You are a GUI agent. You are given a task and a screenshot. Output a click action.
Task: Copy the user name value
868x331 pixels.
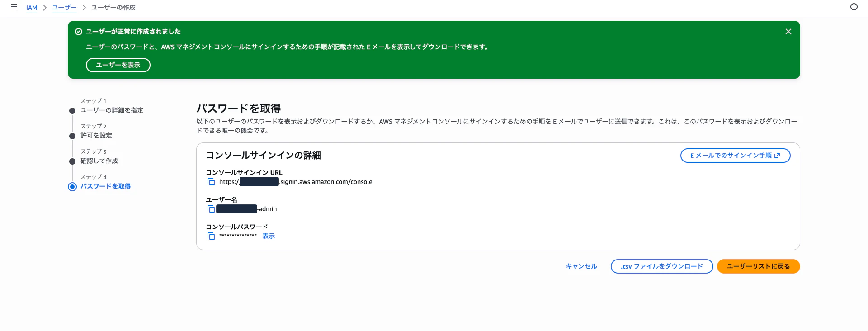coord(211,209)
